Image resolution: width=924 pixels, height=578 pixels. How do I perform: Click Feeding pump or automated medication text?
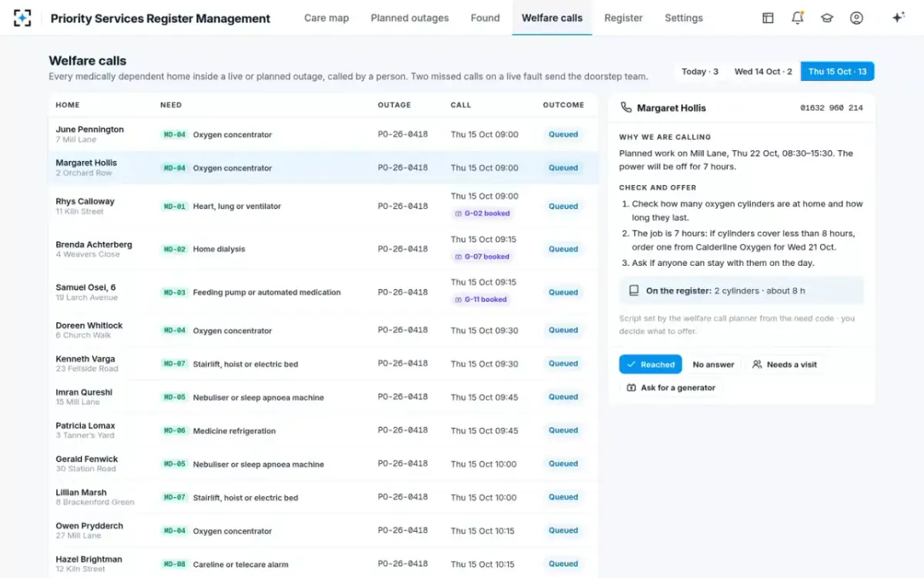coord(266,293)
